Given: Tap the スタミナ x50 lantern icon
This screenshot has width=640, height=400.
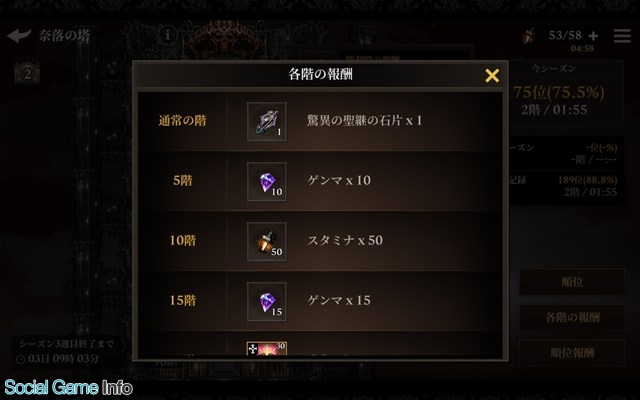Looking at the screenshot, I should point(267,242).
